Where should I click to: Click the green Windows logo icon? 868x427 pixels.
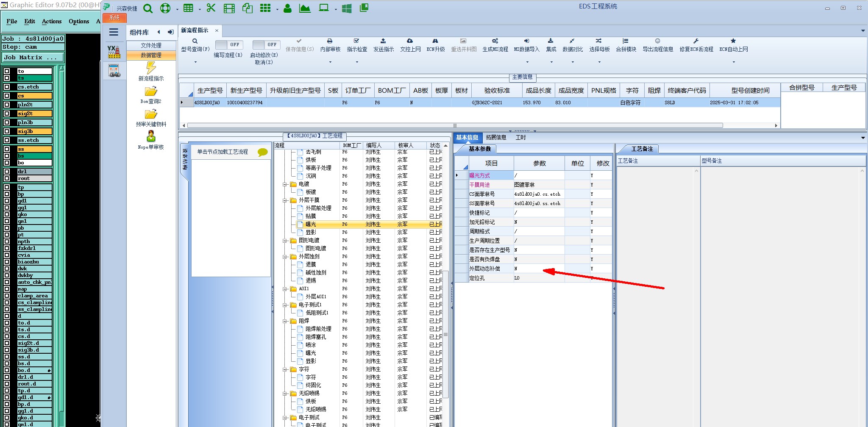coord(347,8)
